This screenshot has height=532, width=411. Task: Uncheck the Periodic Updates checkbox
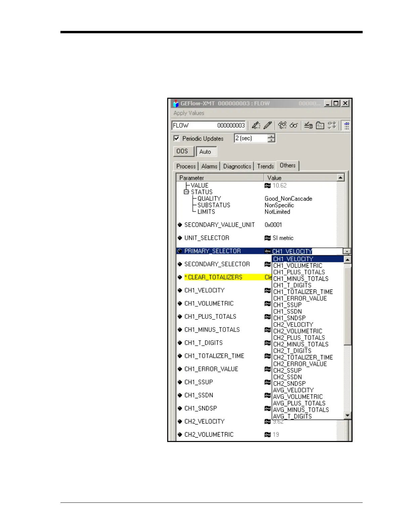click(x=176, y=138)
